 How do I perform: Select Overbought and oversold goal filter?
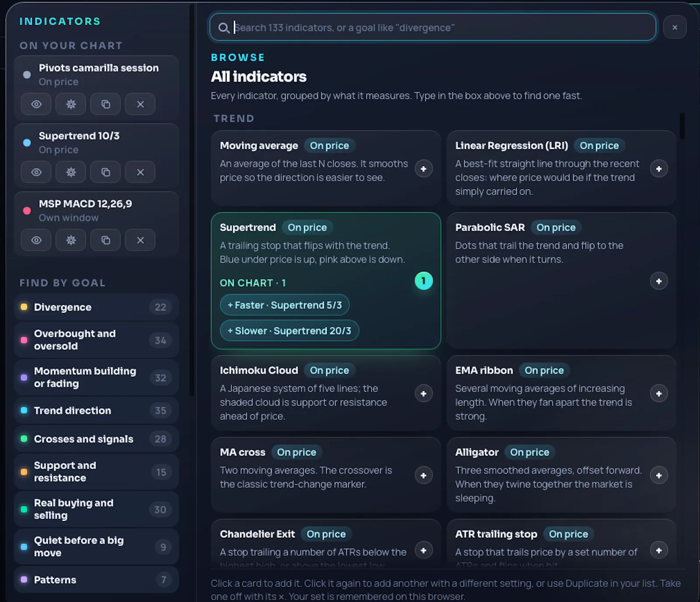pos(96,340)
